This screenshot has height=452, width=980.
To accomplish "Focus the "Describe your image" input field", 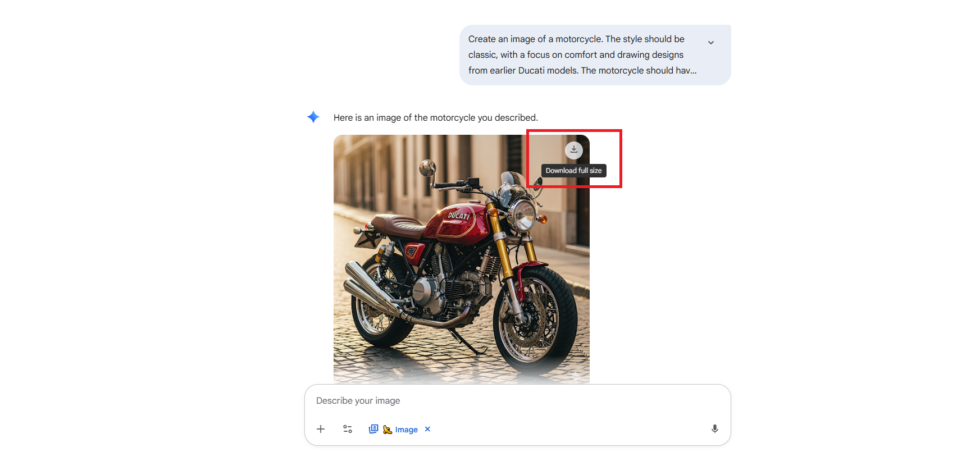I will [x=517, y=400].
